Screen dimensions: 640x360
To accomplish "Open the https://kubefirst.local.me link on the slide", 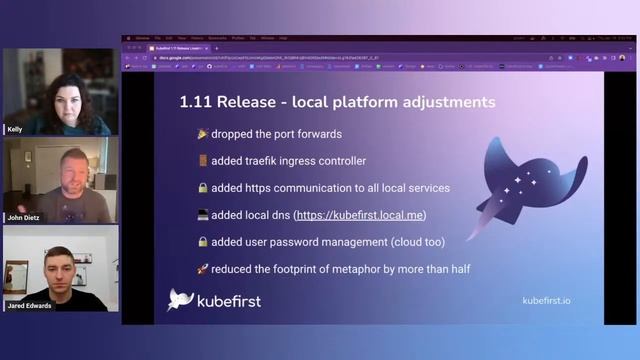I will click(360, 215).
